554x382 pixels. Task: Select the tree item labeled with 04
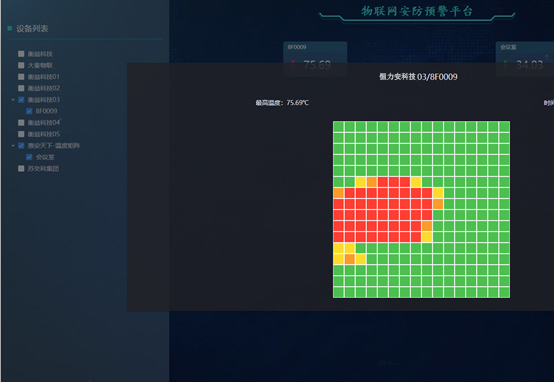(44, 123)
